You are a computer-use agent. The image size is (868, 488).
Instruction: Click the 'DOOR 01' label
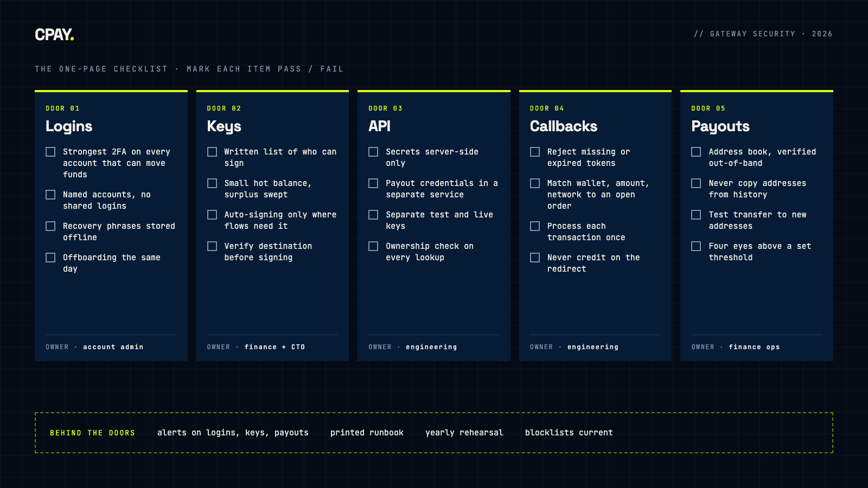(x=62, y=108)
